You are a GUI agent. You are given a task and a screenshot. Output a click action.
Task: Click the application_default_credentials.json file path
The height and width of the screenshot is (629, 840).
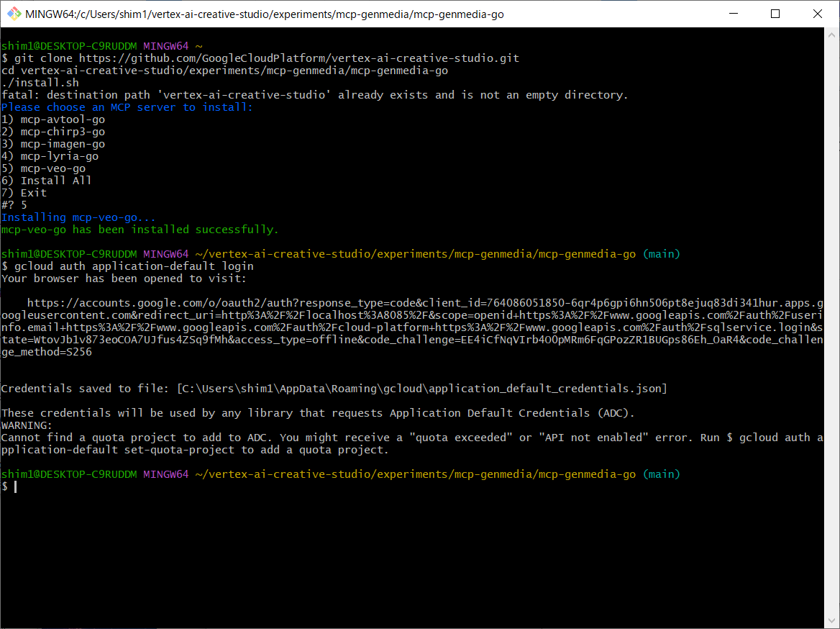(421, 389)
